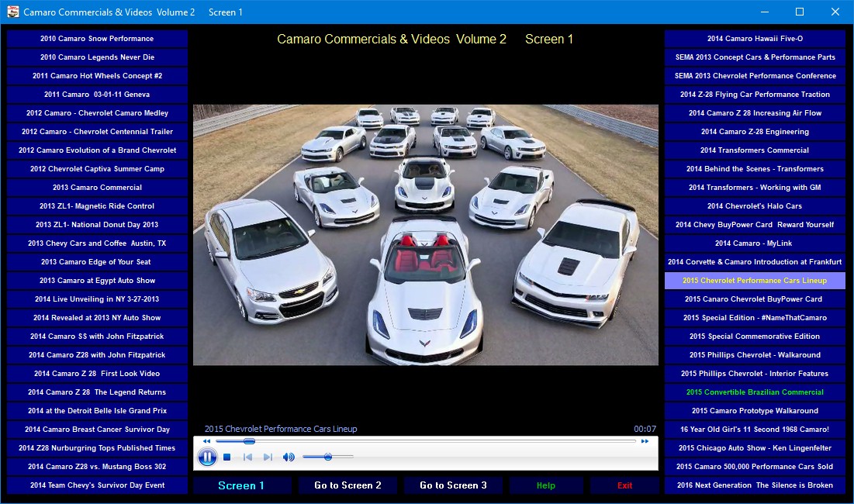
Task: Open 2014 Camaro Z 28 First Look Video
Action: [97, 374]
